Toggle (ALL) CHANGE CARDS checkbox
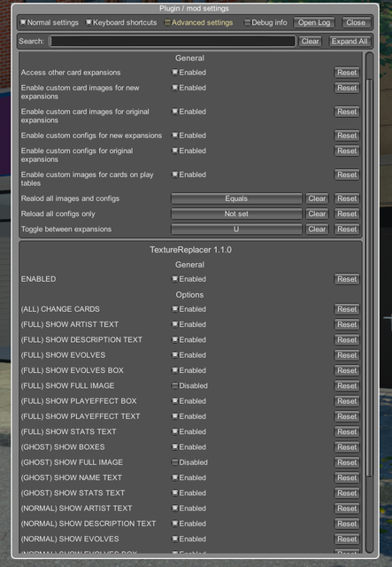 click(175, 309)
